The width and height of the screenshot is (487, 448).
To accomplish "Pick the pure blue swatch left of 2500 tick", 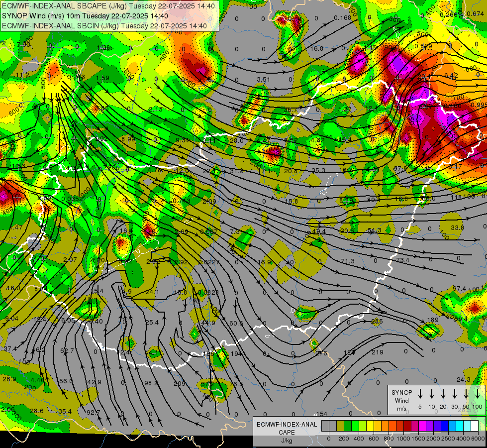I will (x=445, y=426).
